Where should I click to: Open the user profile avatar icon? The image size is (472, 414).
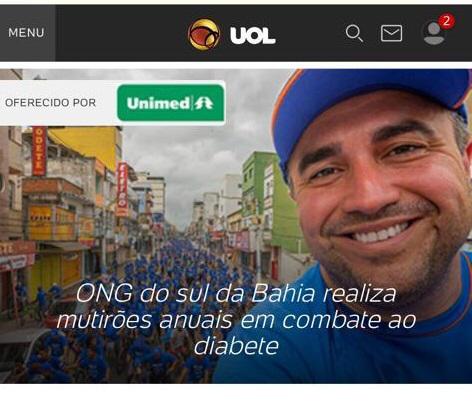(x=434, y=33)
